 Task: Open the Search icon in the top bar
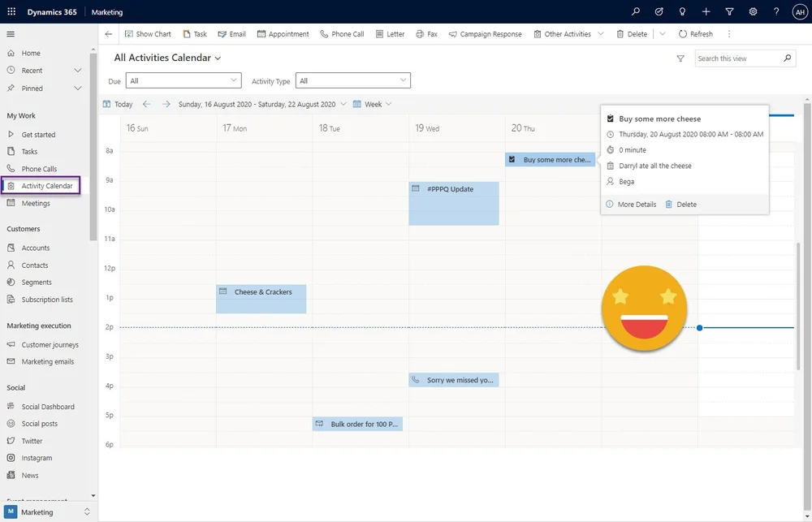(637, 11)
